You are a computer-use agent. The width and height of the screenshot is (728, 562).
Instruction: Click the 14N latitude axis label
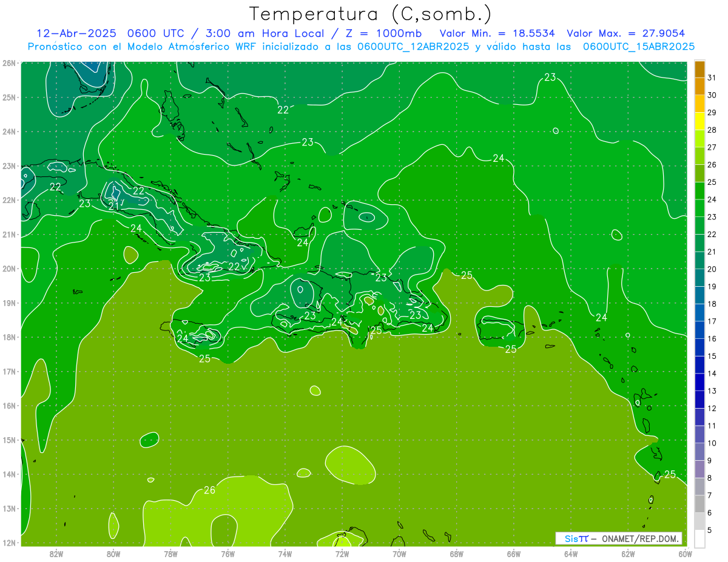point(8,474)
